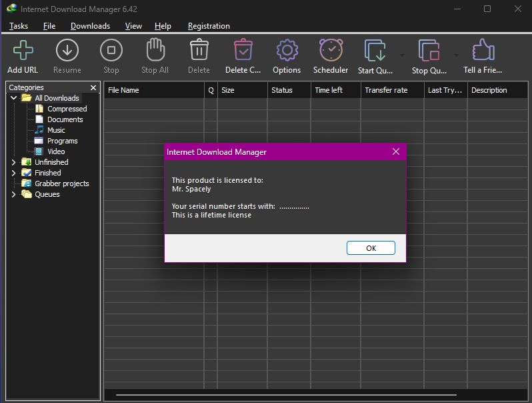The height and width of the screenshot is (403, 532).
Task: Click "This is a lifetime license" text
Action: pos(211,215)
